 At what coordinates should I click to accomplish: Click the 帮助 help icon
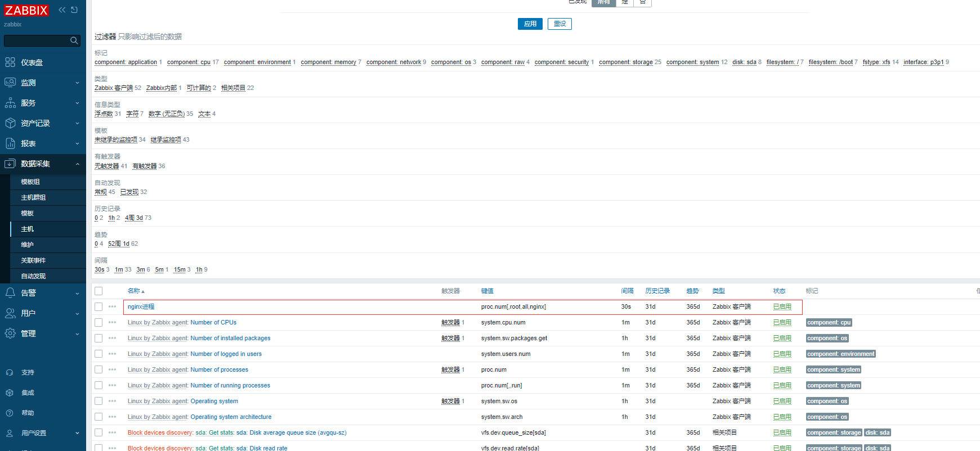(x=10, y=413)
